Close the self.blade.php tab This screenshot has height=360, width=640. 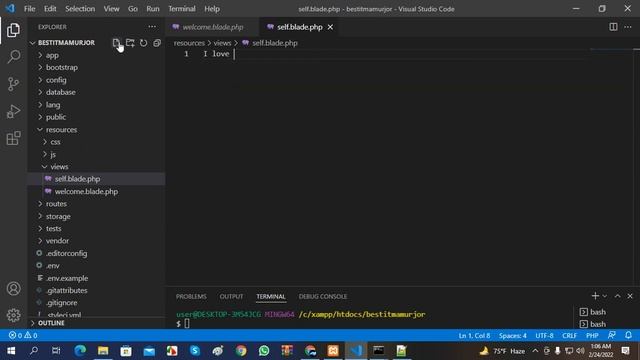330,27
